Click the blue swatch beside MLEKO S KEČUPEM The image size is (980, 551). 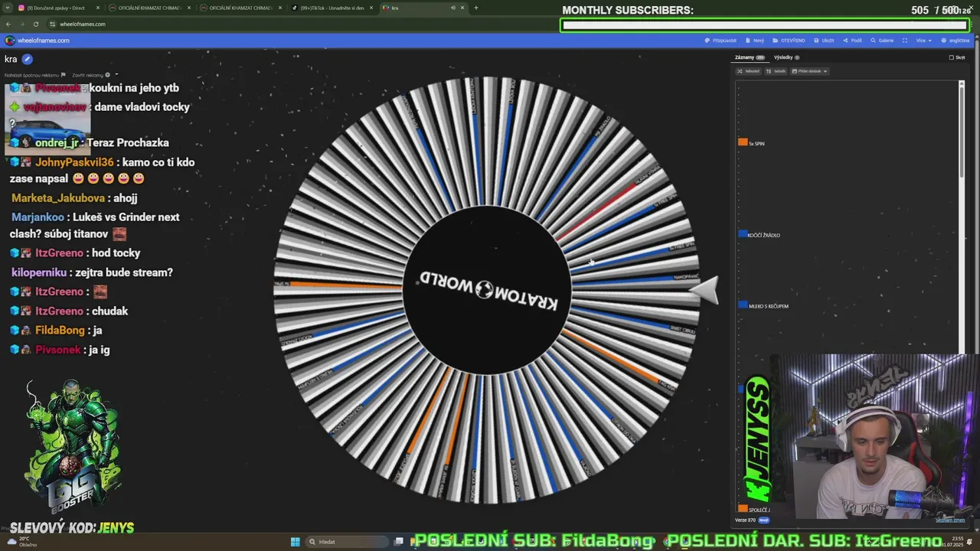[743, 305]
